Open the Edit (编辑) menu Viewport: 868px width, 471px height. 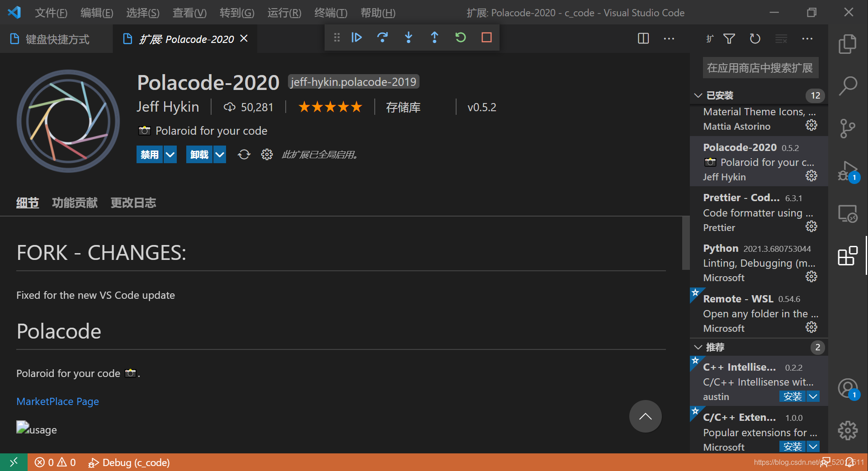point(97,13)
